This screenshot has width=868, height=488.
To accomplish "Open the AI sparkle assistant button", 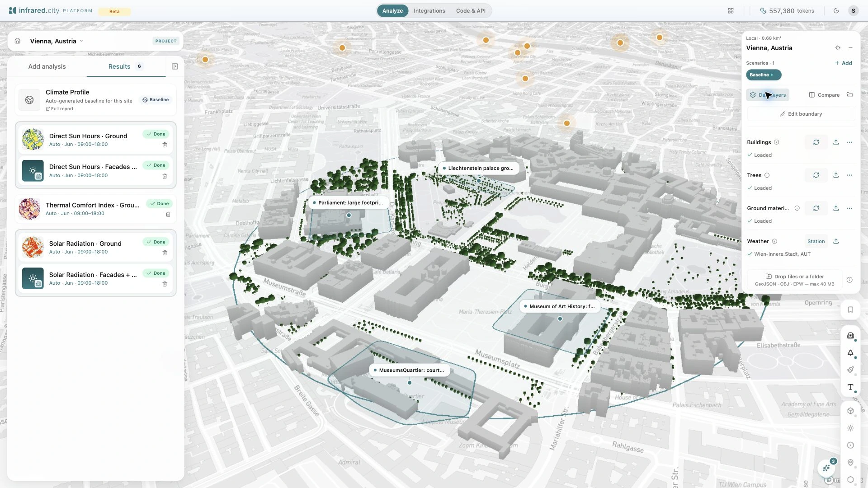I will [x=827, y=468].
